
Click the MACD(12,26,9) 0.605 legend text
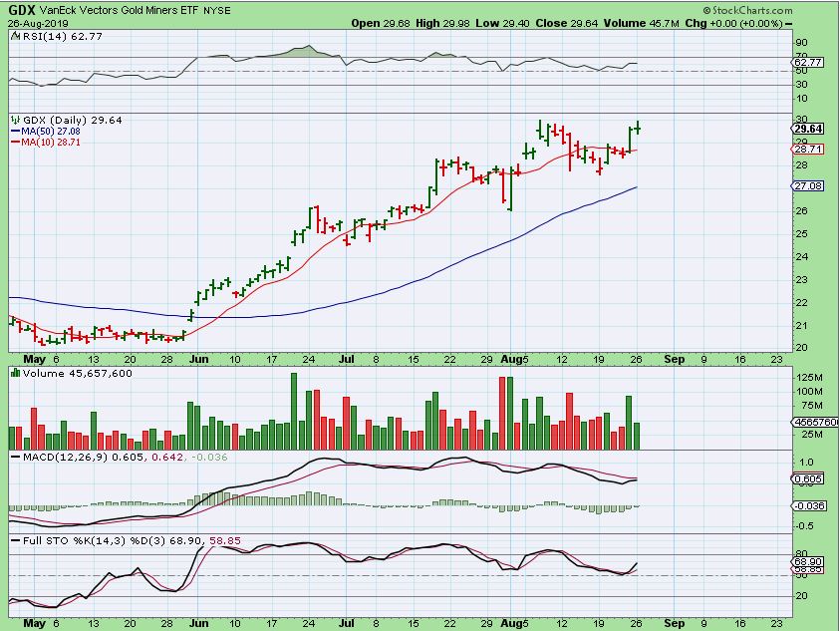tap(83, 458)
